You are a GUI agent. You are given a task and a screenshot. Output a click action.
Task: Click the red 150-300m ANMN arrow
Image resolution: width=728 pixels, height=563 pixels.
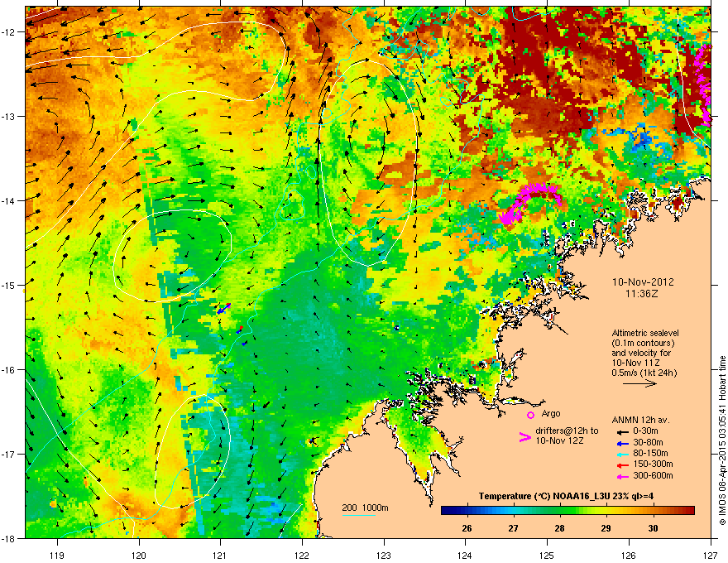622,464
